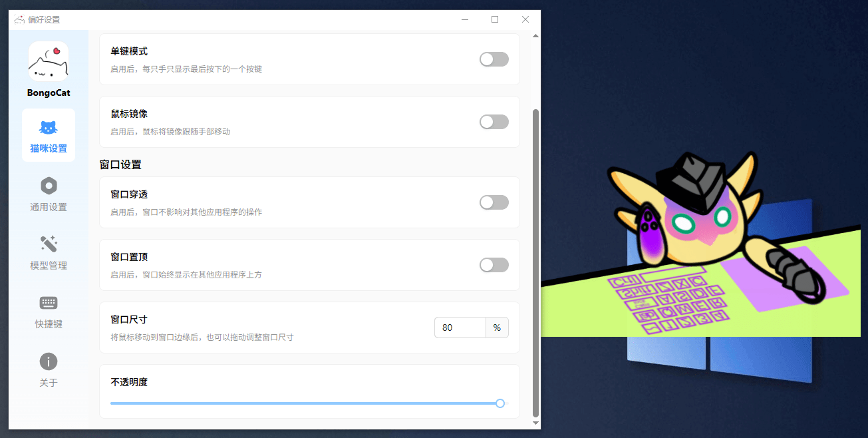Click the BongoCat logo in sidebar
Screen dimensions: 868x438
click(49, 61)
